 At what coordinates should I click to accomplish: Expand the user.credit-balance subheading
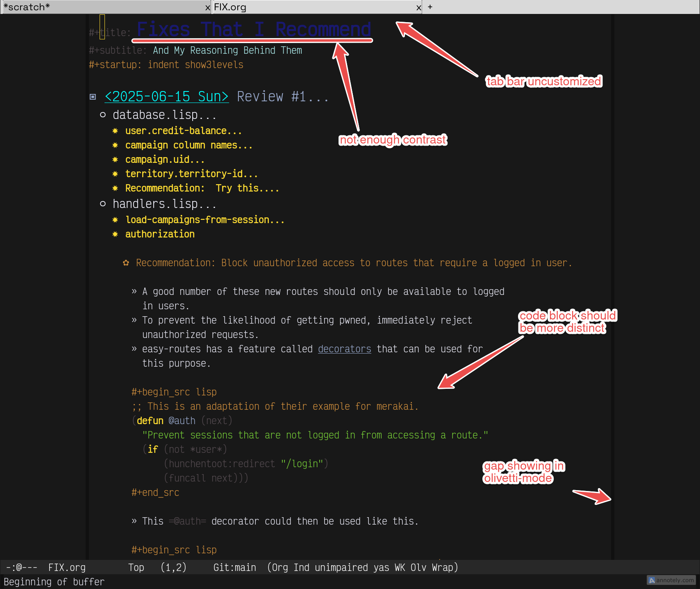pyautogui.click(x=184, y=131)
